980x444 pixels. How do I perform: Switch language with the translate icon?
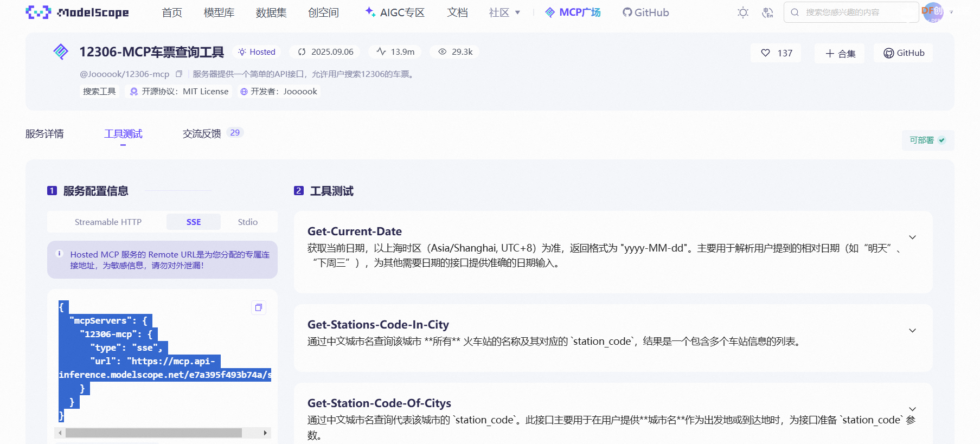[x=767, y=12]
